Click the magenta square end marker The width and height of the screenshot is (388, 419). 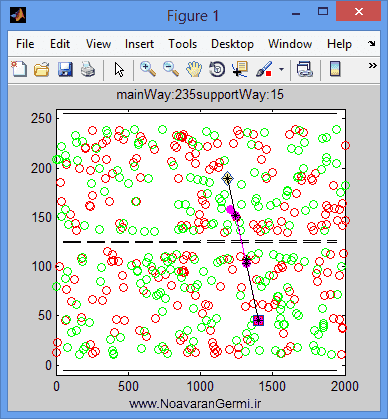point(258,321)
